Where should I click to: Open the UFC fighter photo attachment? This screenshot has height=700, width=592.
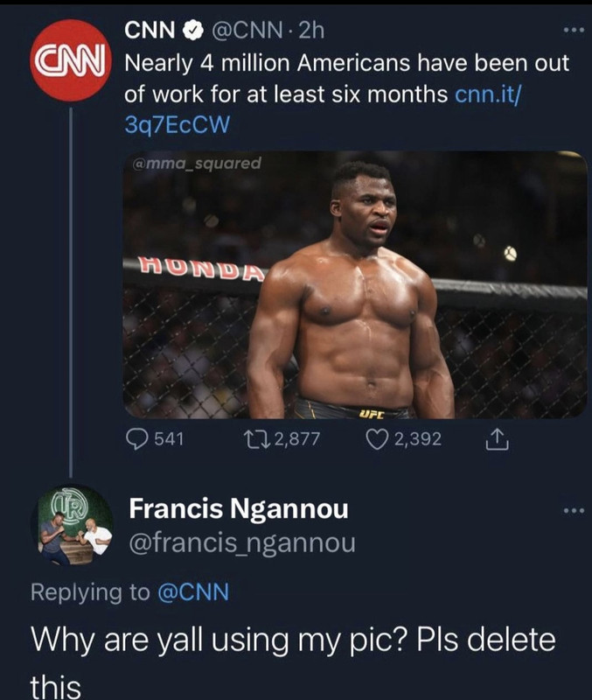pos(354,284)
